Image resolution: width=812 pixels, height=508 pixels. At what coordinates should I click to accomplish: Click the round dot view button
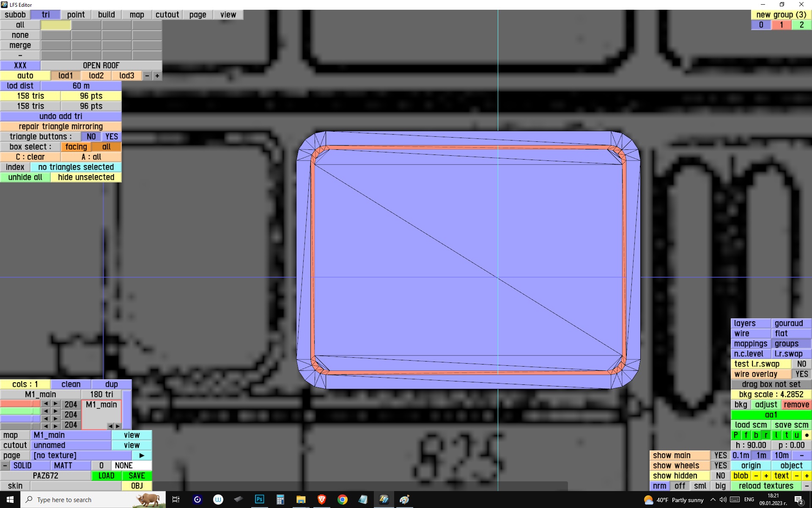[807, 435]
